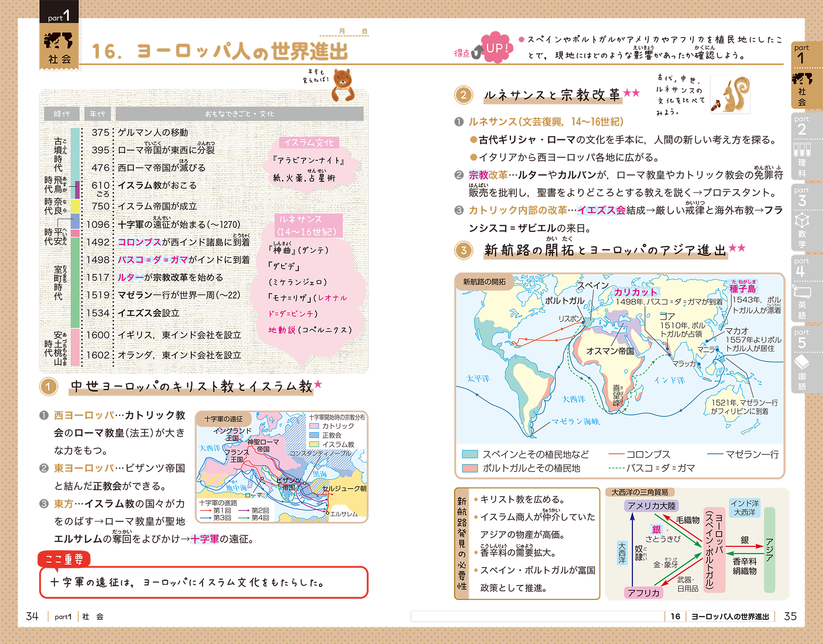This screenshot has width=823, height=644.
Task: Click the ここ重要 red label
Action: 64,559
